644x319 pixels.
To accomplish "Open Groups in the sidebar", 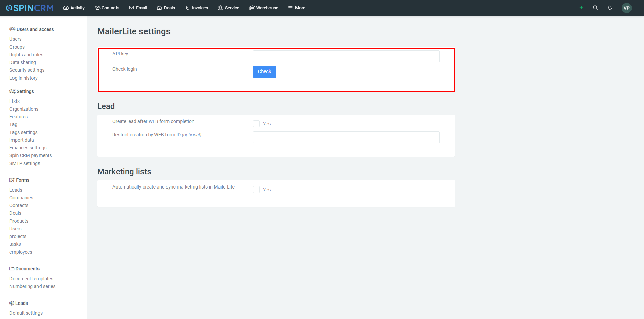I will tap(17, 47).
